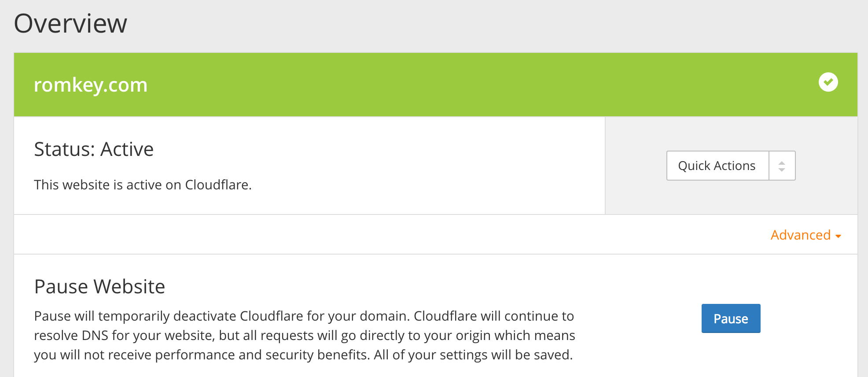Click the white checkmark status icon
Viewport: 868px width, 377px height.
click(828, 82)
